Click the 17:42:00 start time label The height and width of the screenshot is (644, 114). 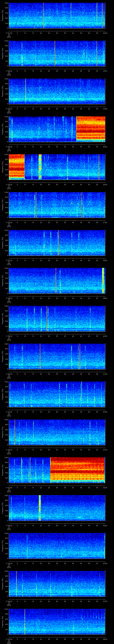coord(9,450)
